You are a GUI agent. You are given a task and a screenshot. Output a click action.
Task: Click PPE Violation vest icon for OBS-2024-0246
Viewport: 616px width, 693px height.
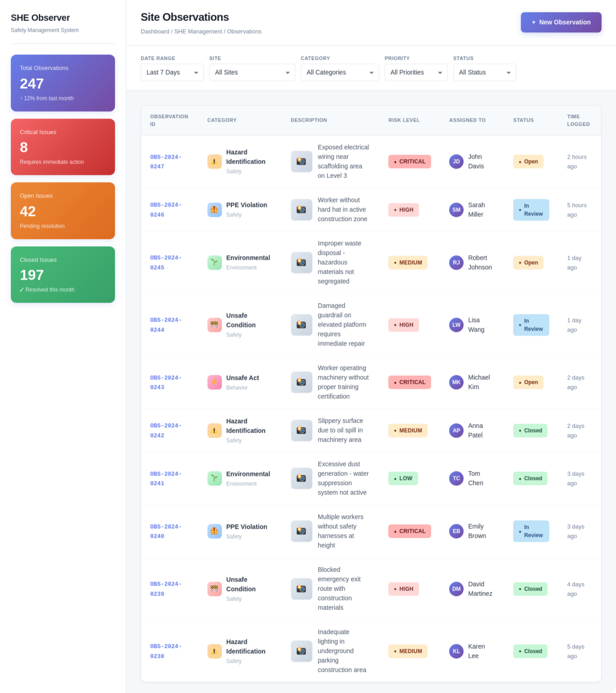click(214, 210)
